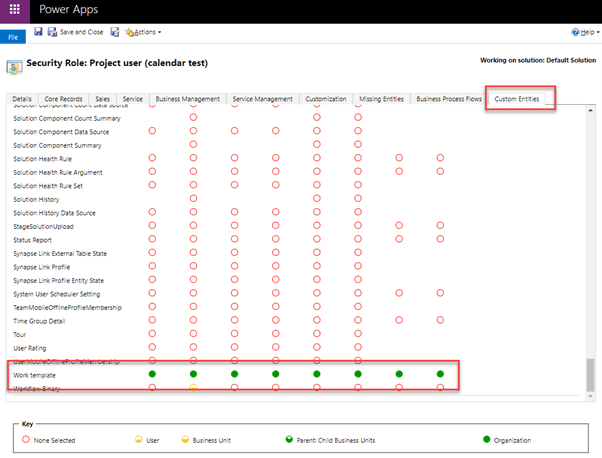Click the Help question mark icon
Image resolution: width=602 pixels, height=458 pixels.
[575, 32]
